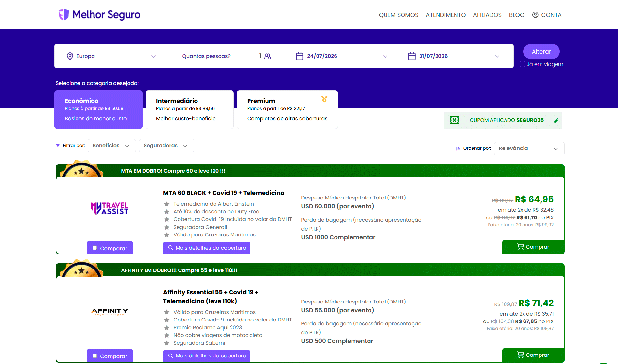This screenshot has height=364, width=618.
Task: Open the Seguradoras filter dropdown
Action: (166, 146)
